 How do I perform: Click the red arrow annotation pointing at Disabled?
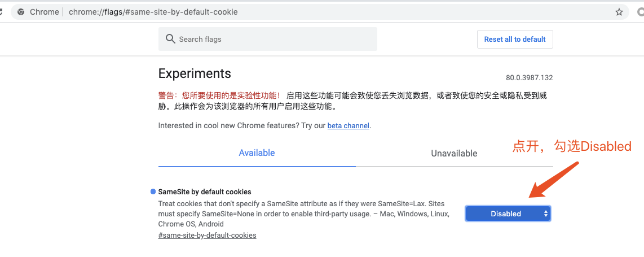point(553,180)
